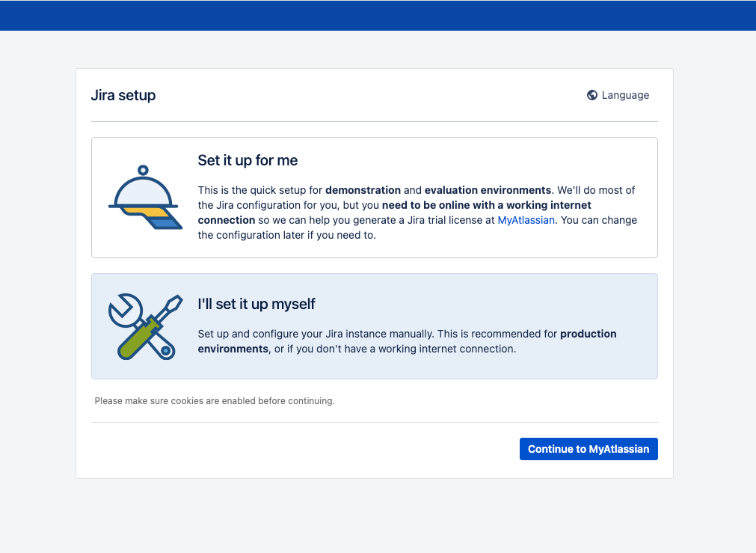Click the cookies enabled notice text
756x553 pixels.
[215, 401]
